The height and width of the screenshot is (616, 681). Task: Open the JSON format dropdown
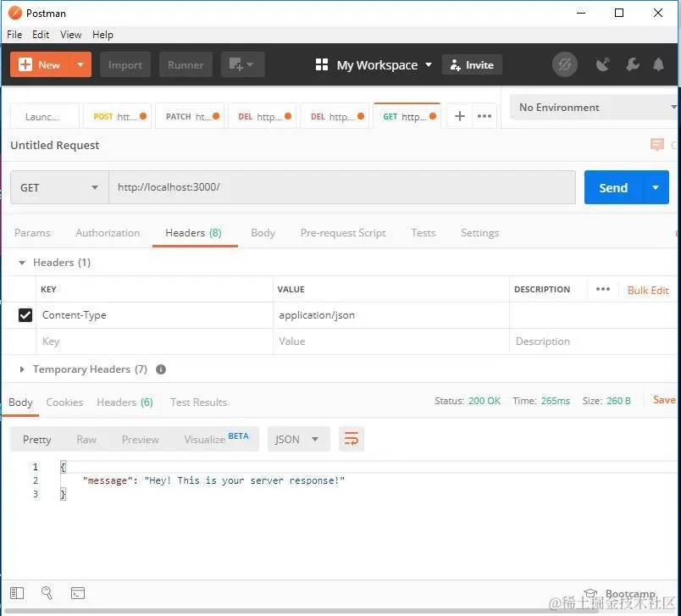(x=298, y=439)
